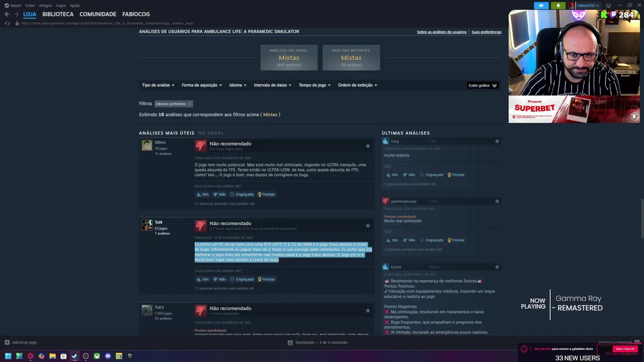This screenshot has width=644, height=362.
Task: Vote Não on t0hru's review
Action: coord(219,194)
